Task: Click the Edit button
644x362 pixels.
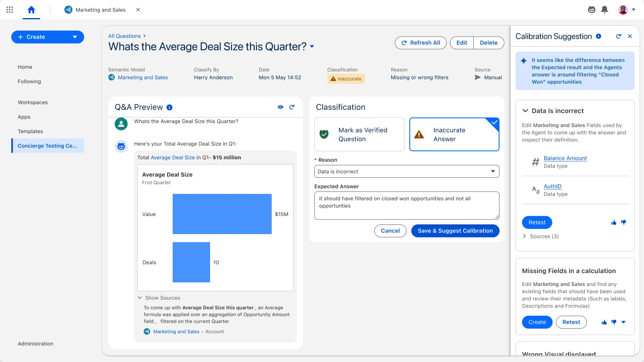Action: pyautogui.click(x=462, y=43)
